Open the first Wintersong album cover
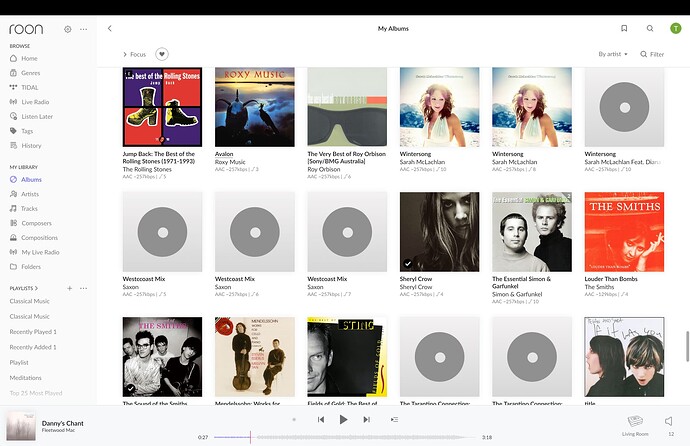This screenshot has width=690, height=446. click(440, 107)
